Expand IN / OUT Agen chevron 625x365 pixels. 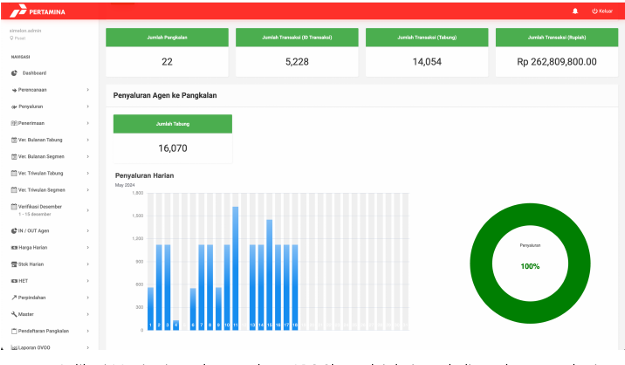point(88,231)
